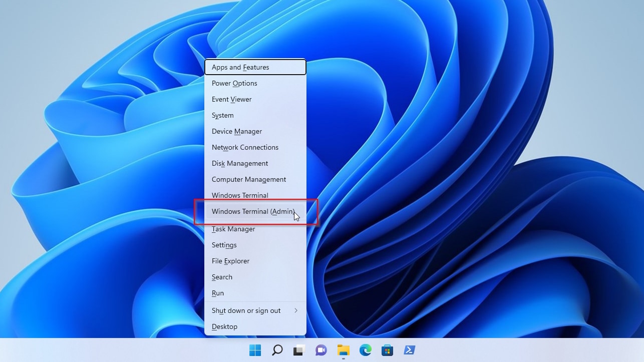Open Event Viewer from the context menu
This screenshot has width=644, height=362.
[x=255, y=99]
